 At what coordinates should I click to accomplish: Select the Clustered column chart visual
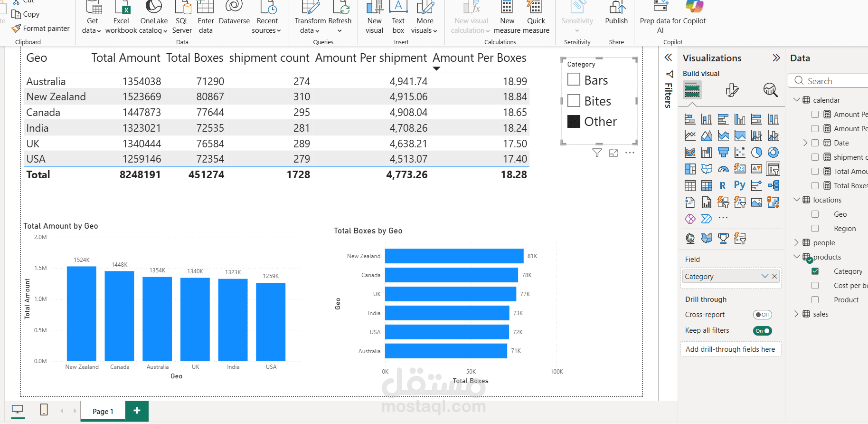click(740, 119)
